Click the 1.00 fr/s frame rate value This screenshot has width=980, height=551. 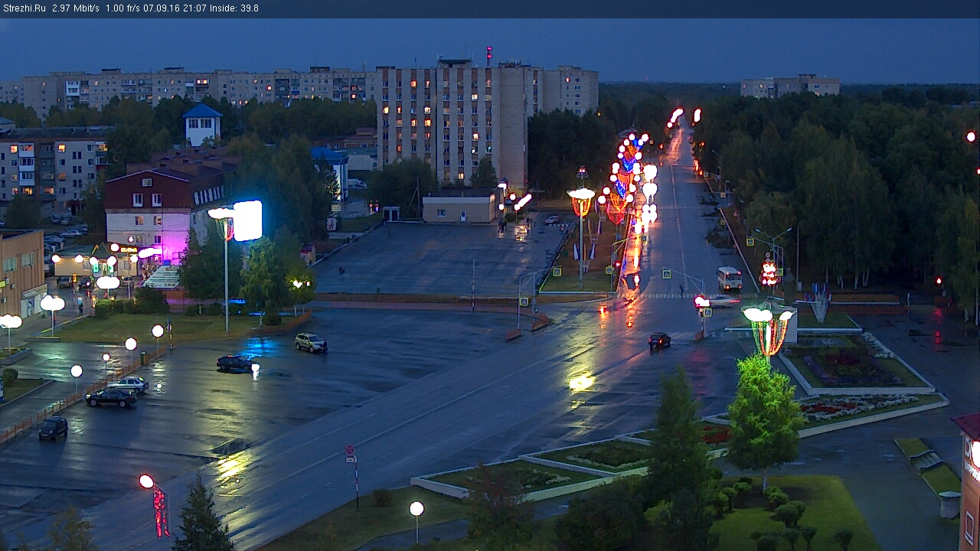(124, 8)
